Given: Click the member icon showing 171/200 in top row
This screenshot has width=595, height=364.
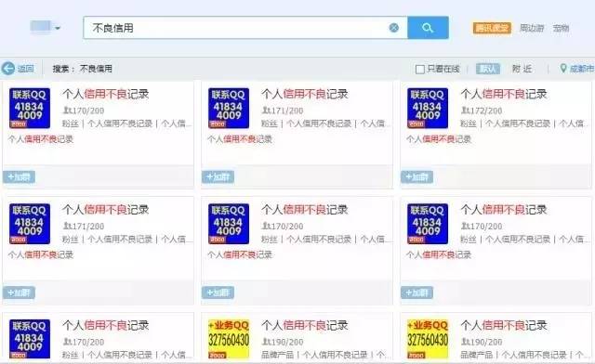Looking at the screenshot, I should (x=266, y=110).
